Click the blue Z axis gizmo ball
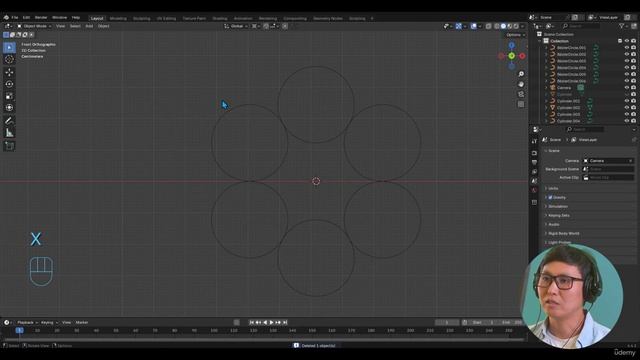 [x=511, y=45]
